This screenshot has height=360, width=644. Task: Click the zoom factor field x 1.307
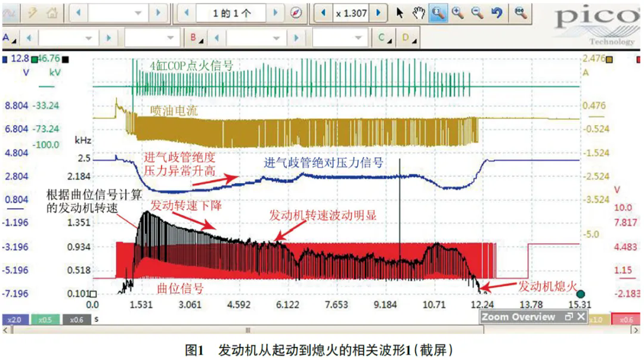click(351, 13)
